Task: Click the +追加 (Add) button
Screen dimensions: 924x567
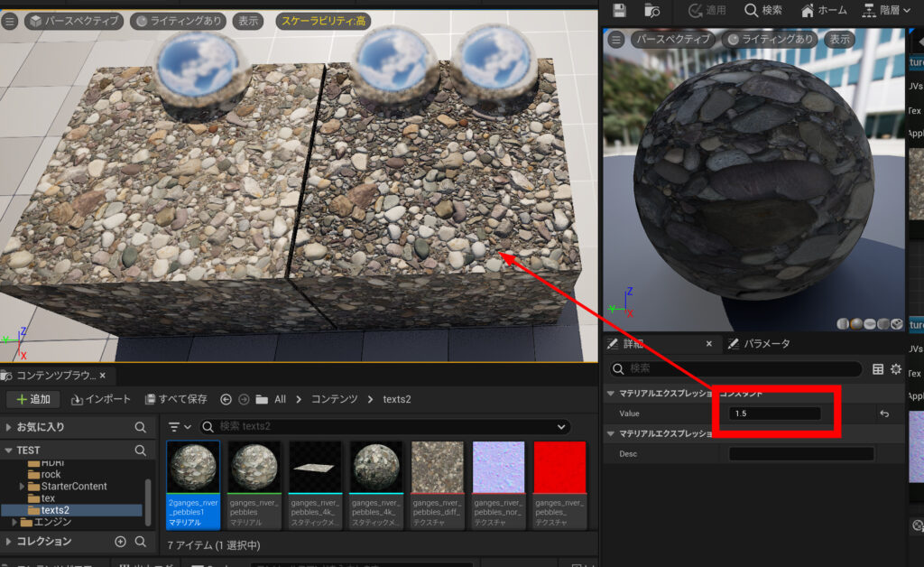Action: tap(32, 399)
